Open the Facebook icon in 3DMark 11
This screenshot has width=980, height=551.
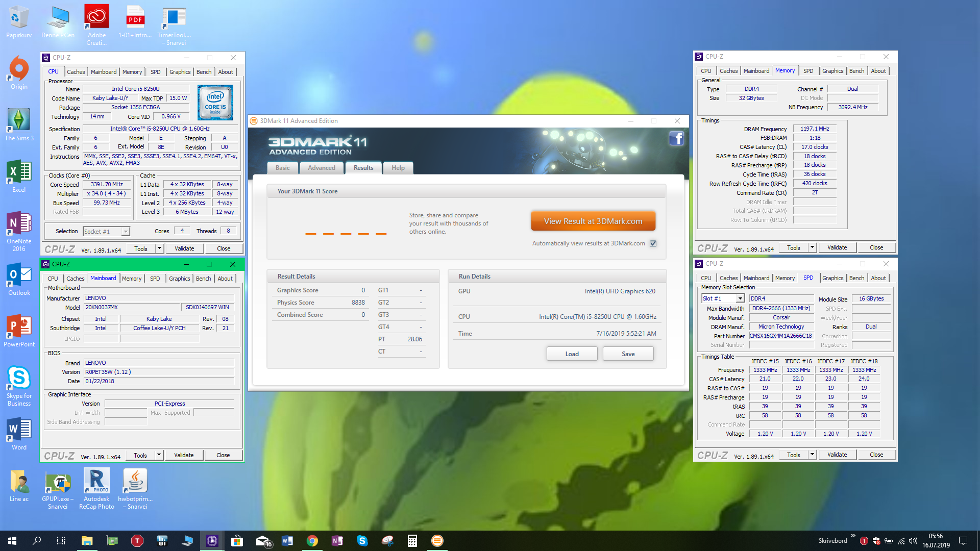[676, 138]
